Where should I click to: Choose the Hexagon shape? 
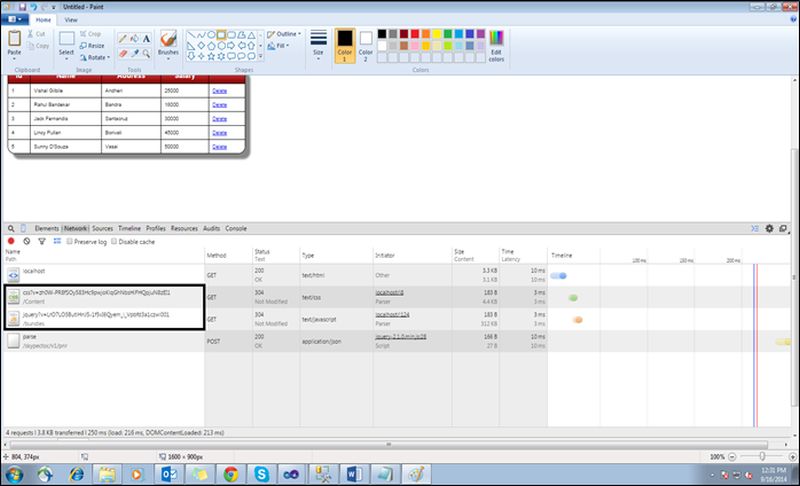pyautogui.click(x=221, y=45)
